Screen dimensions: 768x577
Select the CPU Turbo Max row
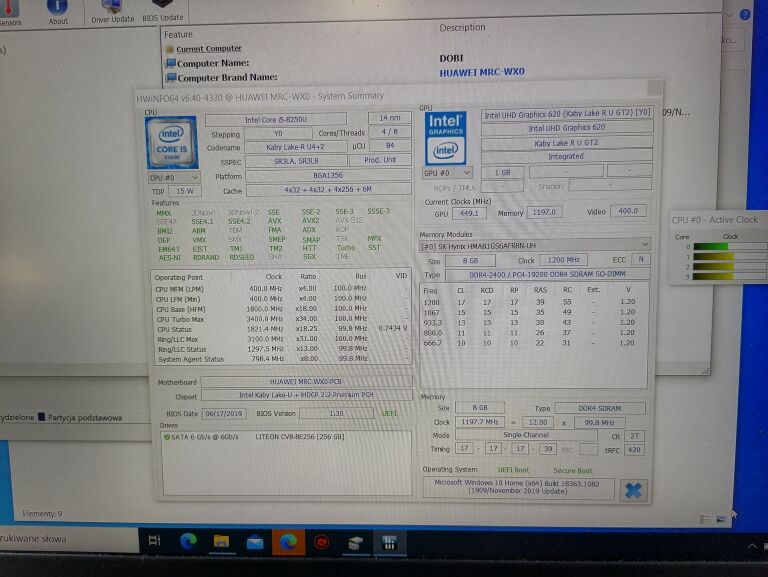[x=281, y=319]
